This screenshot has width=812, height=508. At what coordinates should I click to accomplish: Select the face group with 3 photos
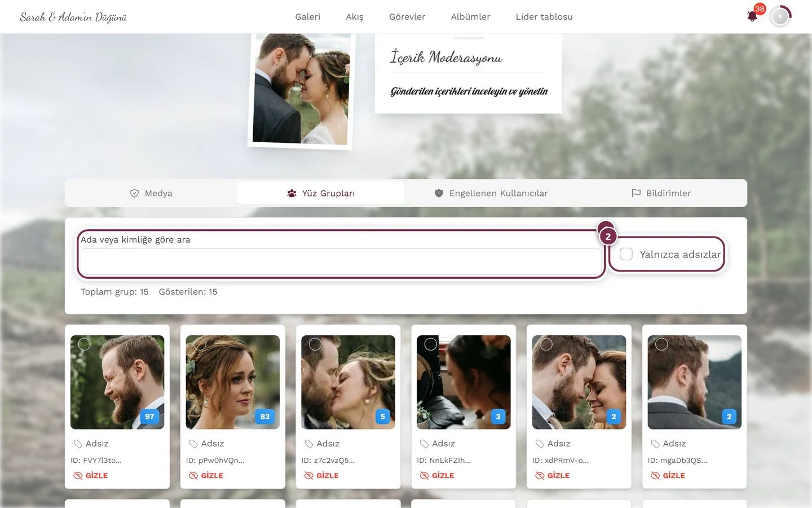tap(430, 344)
